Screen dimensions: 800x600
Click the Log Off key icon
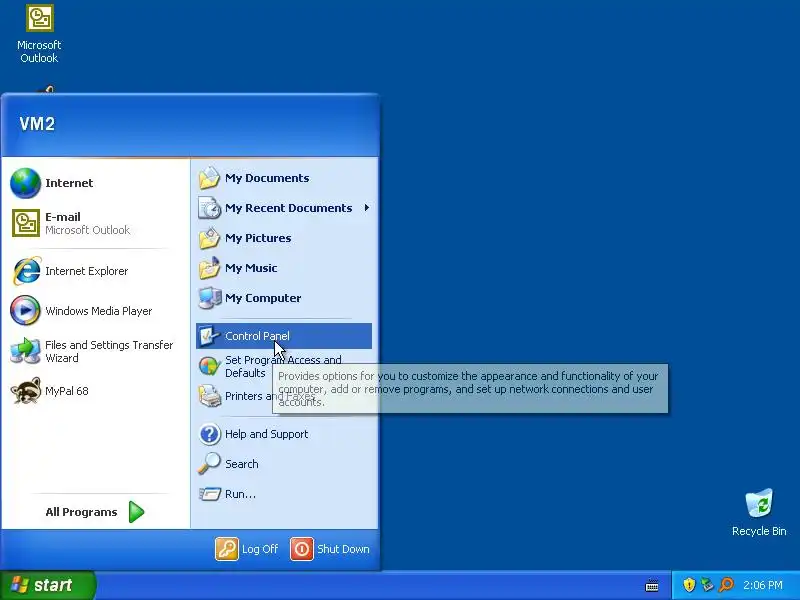(x=227, y=549)
